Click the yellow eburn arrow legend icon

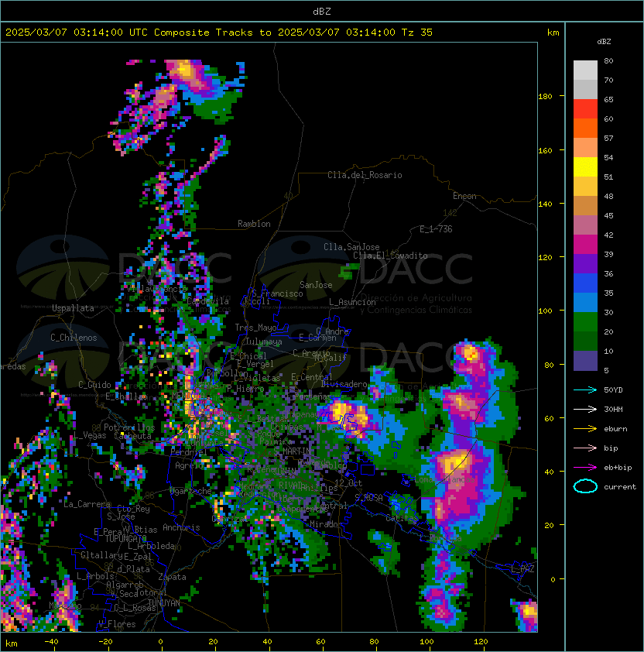click(x=585, y=429)
